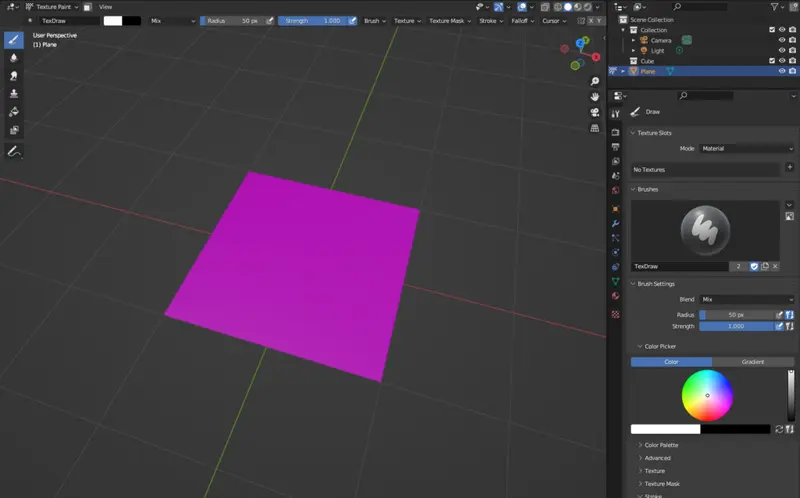The image size is (800, 498).
Task: Select the Fill bucket tool
Action: point(14,112)
